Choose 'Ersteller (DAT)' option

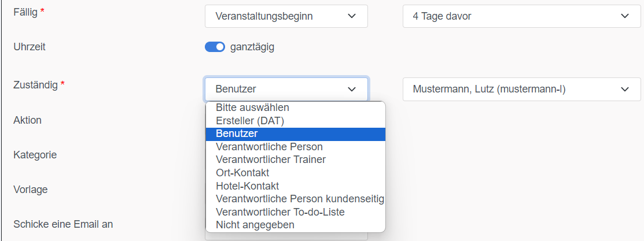[250, 121]
